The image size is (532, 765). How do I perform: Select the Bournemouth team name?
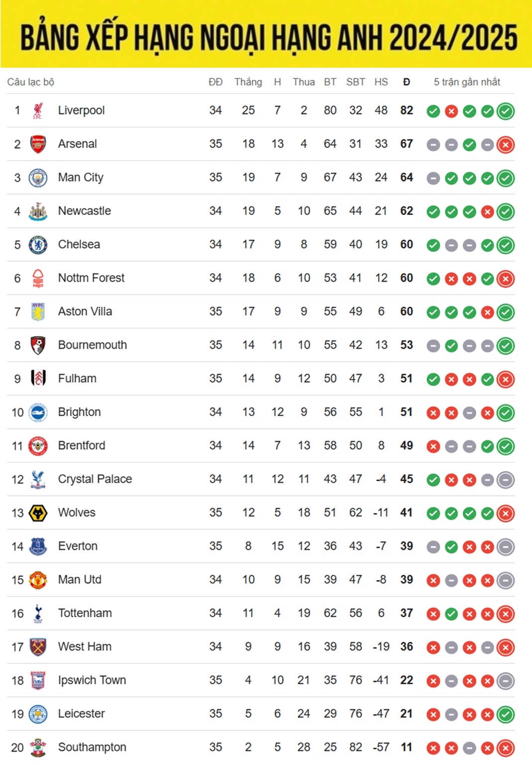(92, 345)
